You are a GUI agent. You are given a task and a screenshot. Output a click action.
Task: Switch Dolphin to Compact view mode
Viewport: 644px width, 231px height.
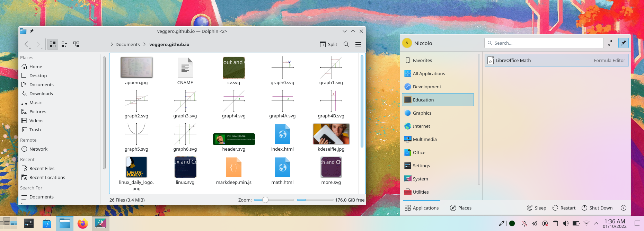click(x=64, y=44)
